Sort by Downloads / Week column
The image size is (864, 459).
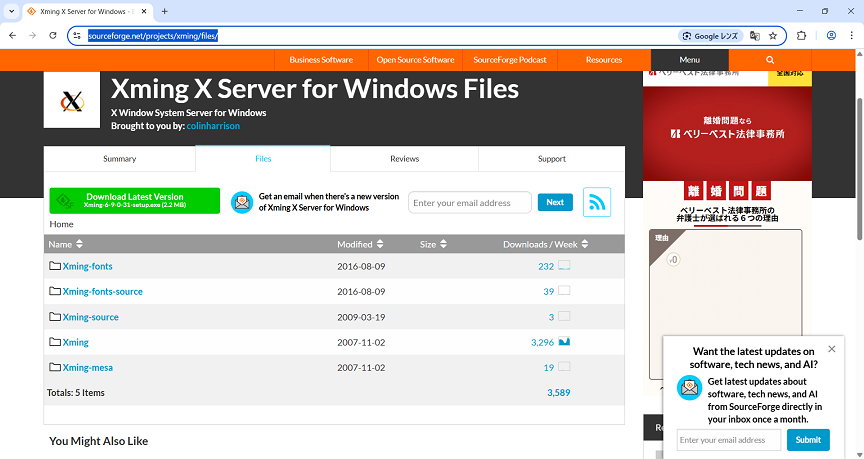coord(545,244)
